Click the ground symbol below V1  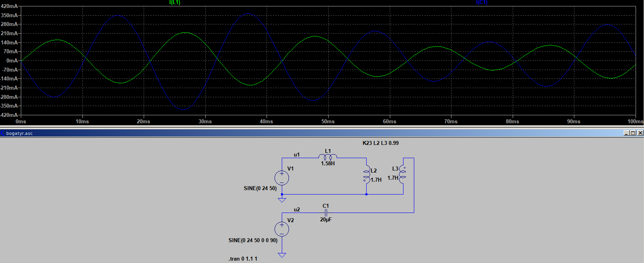pyautogui.click(x=282, y=199)
